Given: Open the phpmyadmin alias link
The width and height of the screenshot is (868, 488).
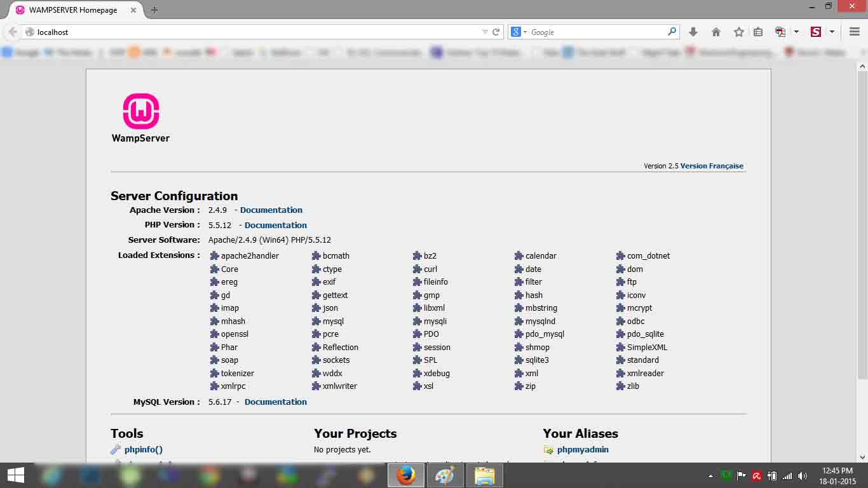Looking at the screenshot, I should pyautogui.click(x=583, y=450).
